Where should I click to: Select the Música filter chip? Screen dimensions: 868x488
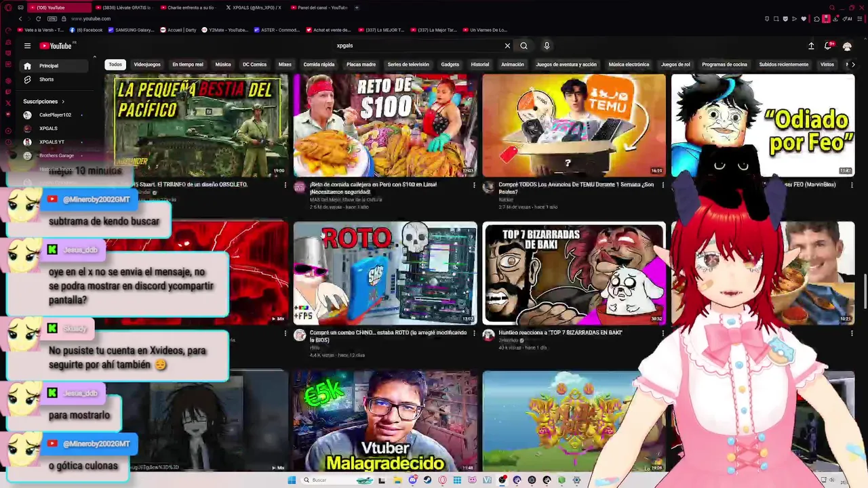(x=223, y=64)
